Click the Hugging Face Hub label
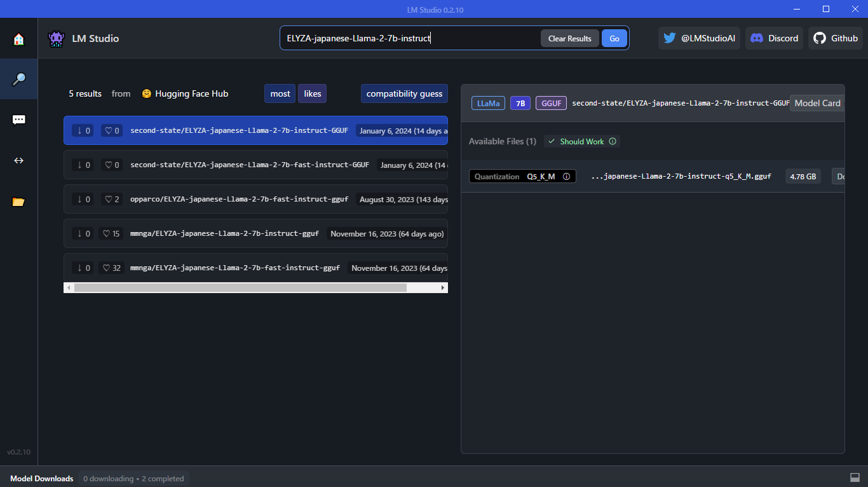 [x=185, y=93]
